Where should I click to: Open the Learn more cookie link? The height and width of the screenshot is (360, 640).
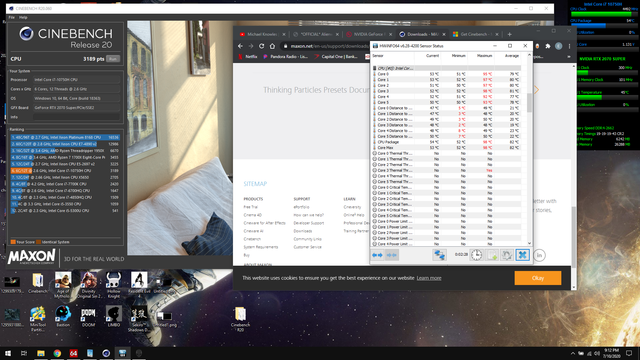[429, 278]
